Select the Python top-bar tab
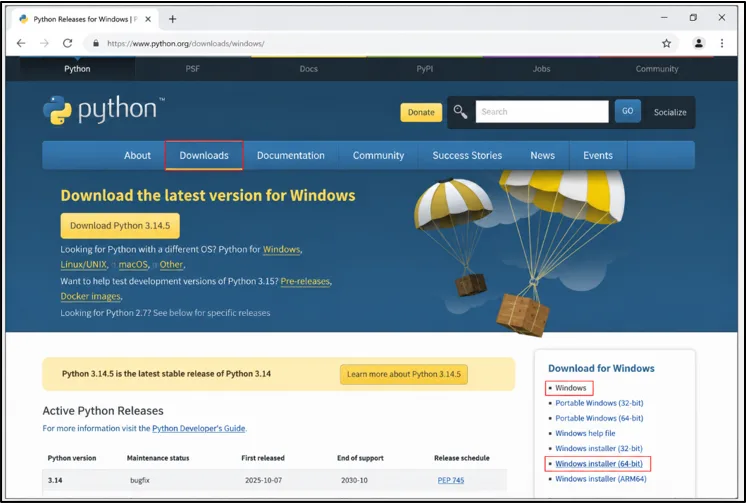746x503 pixels. [77, 69]
